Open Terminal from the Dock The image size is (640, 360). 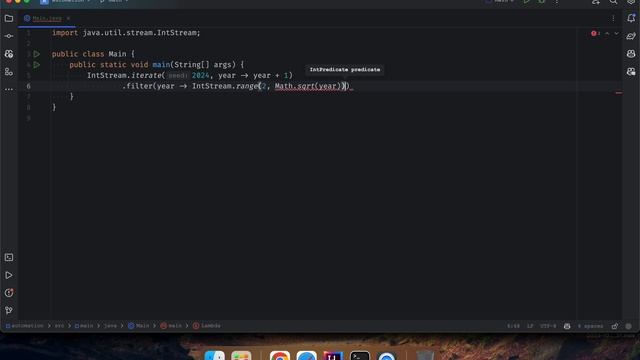click(x=360, y=356)
